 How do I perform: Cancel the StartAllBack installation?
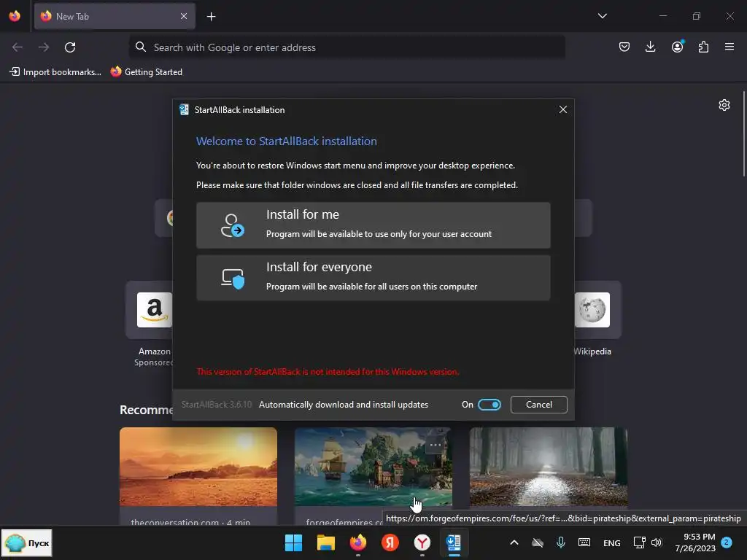[538, 404]
